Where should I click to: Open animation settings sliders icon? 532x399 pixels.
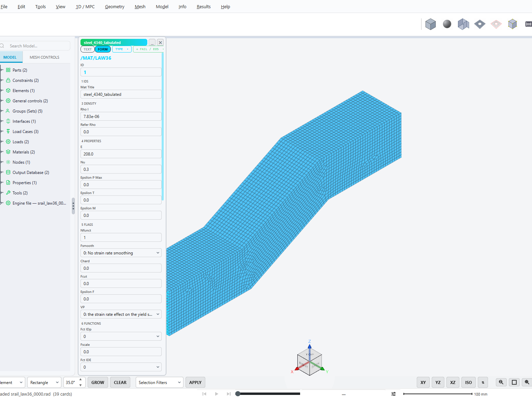pyautogui.click(x=394, y=394)
